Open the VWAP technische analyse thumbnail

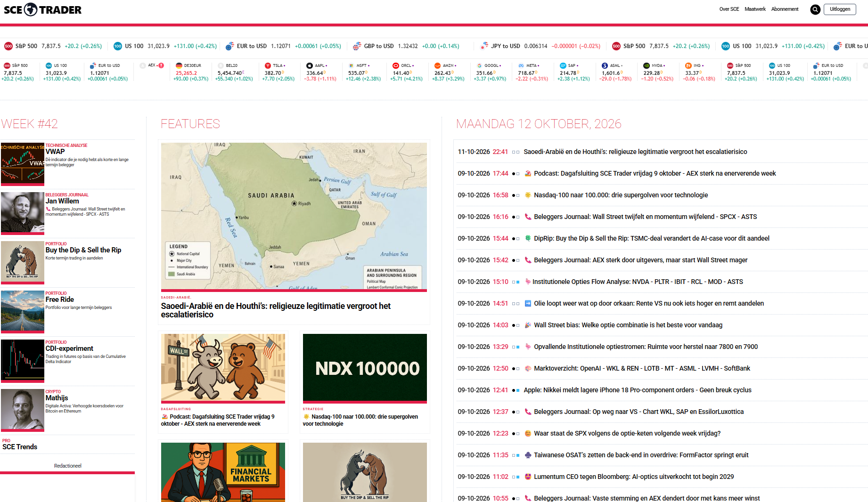pyautogui.click(x=23, y=164)
